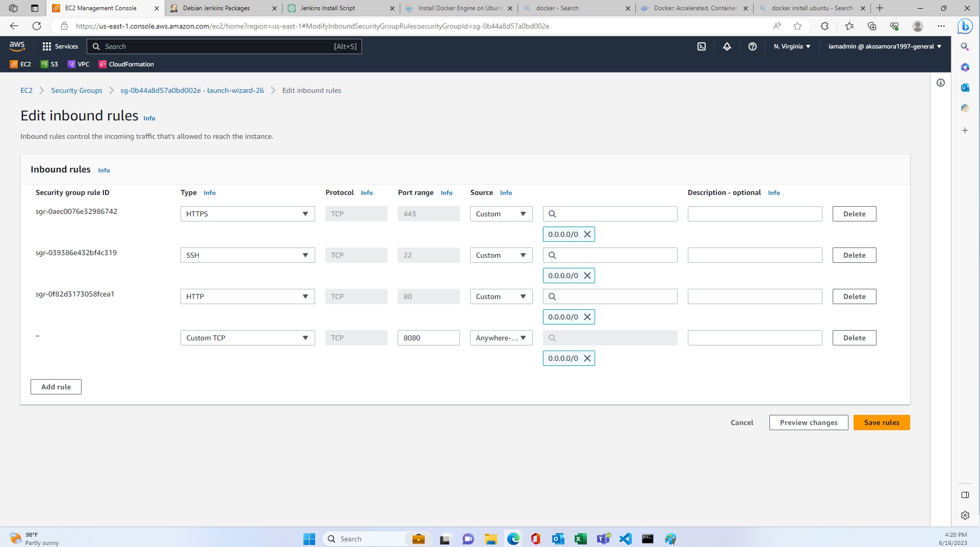The height and width of the screenshot is (547, 980).
Task: Select the EC2 favorites shortcut
Action: coord(21,64)
